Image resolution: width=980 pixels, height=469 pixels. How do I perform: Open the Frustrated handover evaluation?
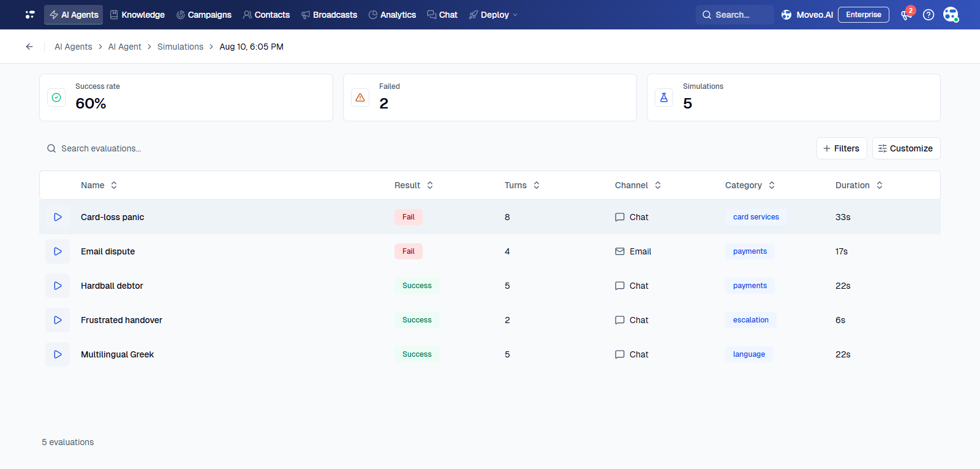pyautogui.click(x=121, y=320)
